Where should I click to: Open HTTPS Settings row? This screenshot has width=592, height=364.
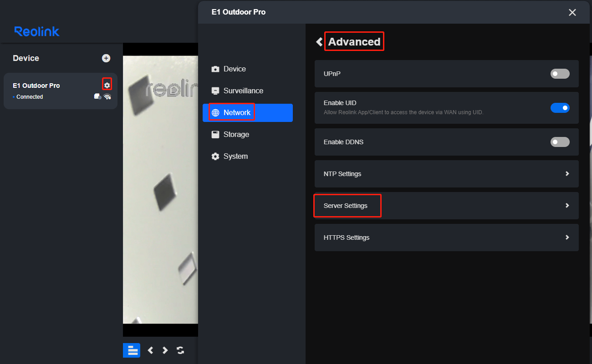447,238
